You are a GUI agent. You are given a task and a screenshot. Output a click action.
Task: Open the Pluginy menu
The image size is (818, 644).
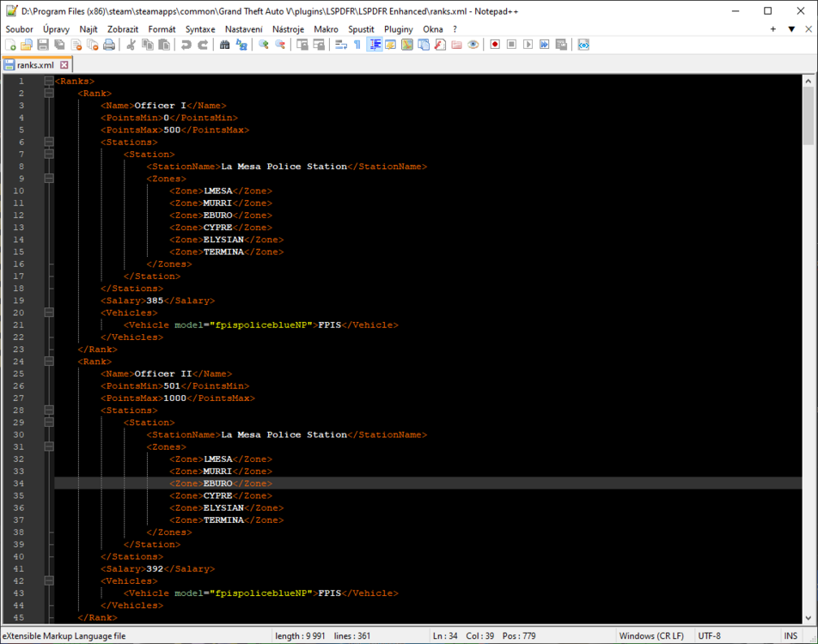coord(398,28)
